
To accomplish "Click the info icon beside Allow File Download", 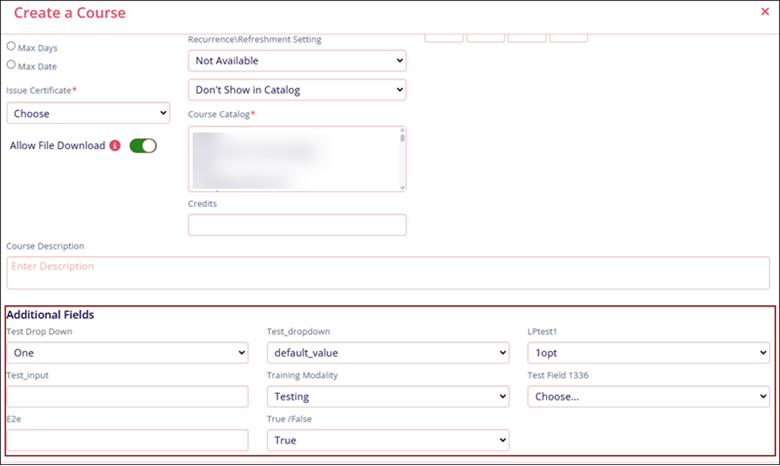I will point(115,146).
